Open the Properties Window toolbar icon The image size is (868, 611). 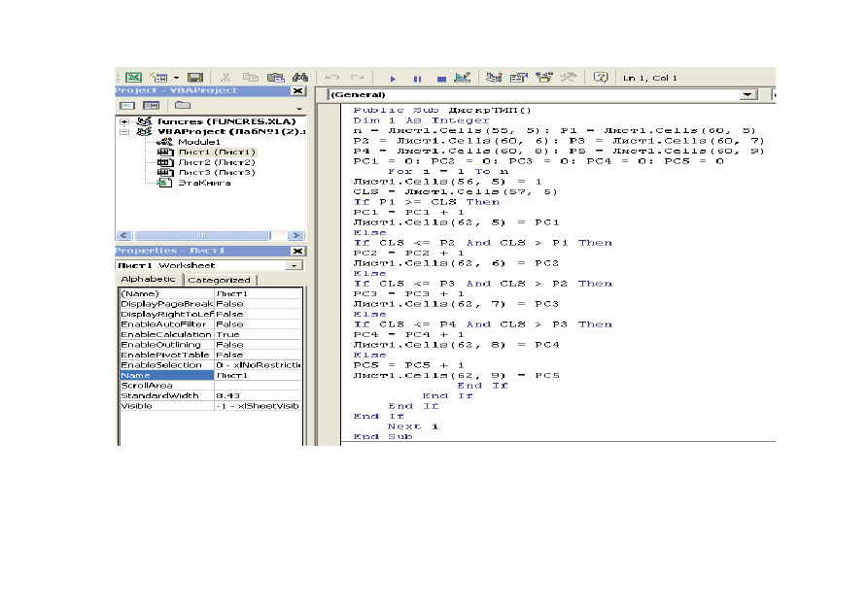click(x=519, y=78)
